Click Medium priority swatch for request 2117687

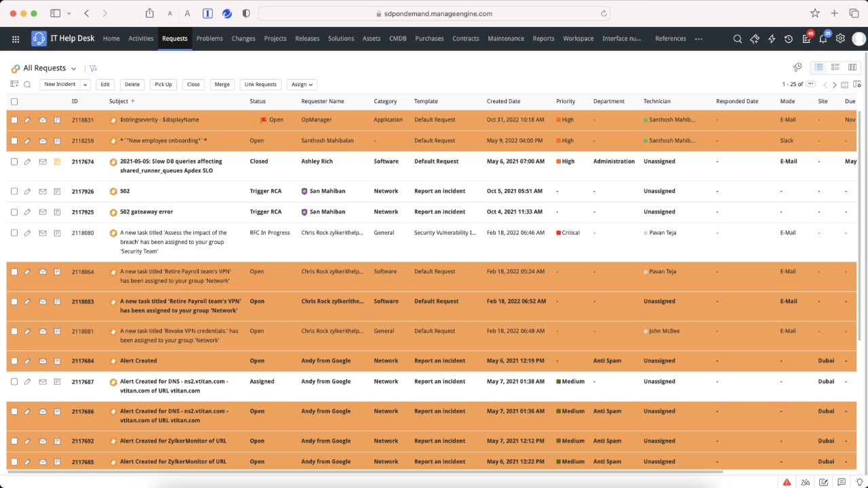559,382
